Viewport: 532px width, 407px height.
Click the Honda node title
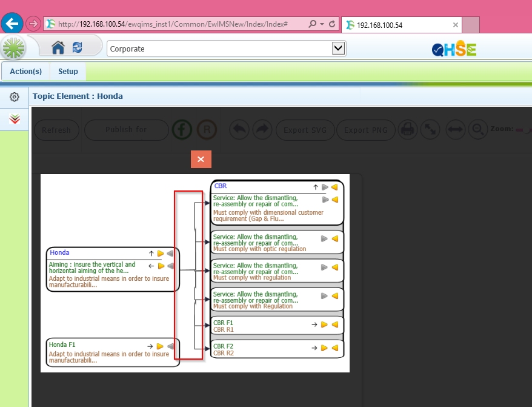point(59,252)
